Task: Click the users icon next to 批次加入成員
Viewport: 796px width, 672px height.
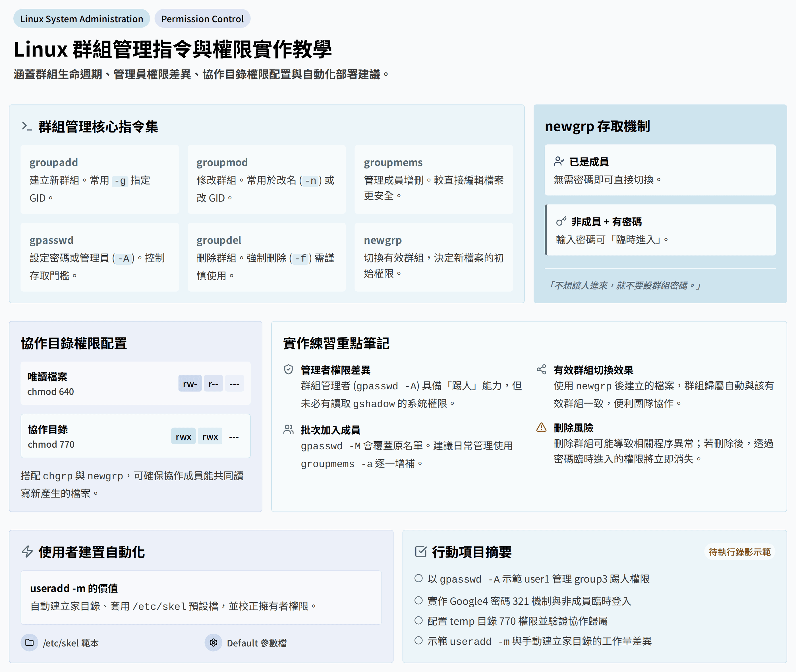Action: 289,430
